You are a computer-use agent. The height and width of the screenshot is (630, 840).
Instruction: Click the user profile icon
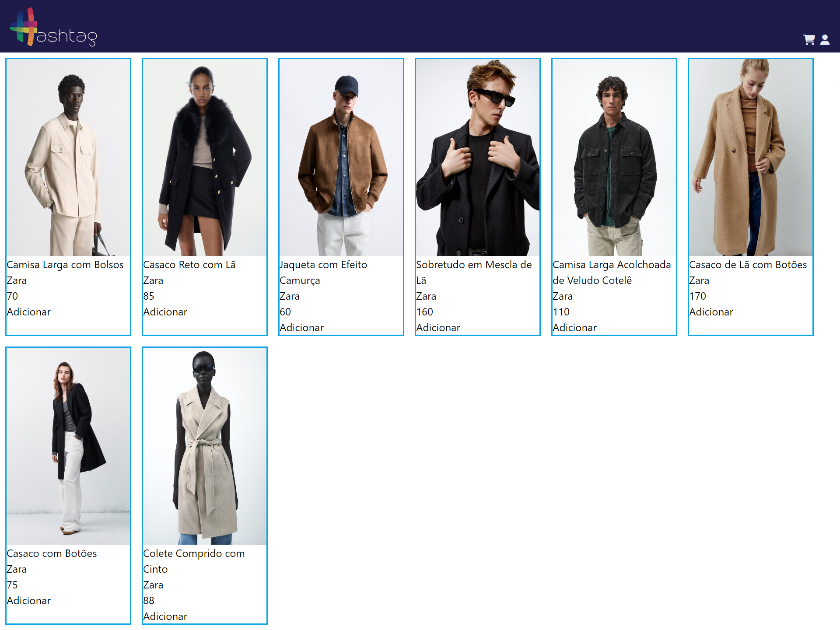click(825, 40)
